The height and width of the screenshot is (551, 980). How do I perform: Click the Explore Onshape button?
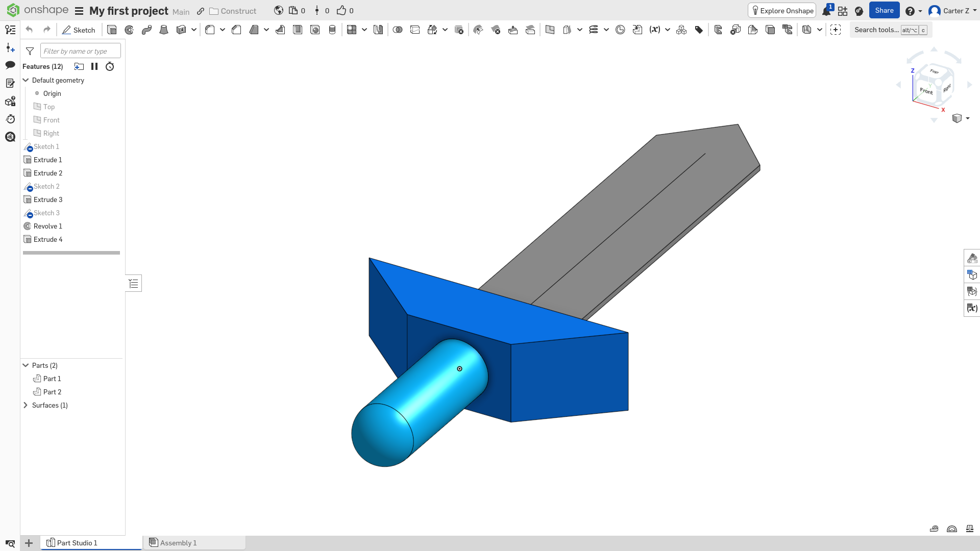click(x=782, y=11)
